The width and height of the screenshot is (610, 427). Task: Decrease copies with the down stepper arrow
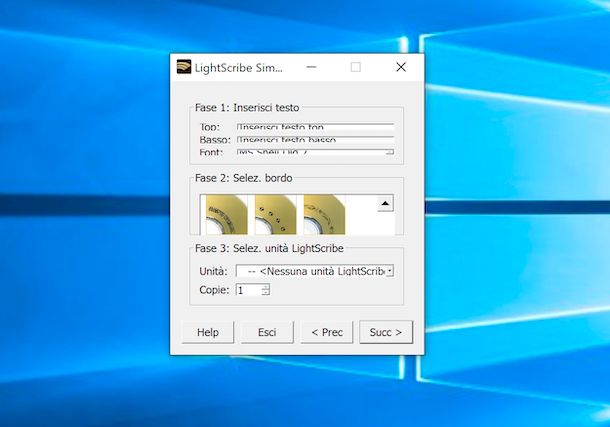tap(265, 292)
